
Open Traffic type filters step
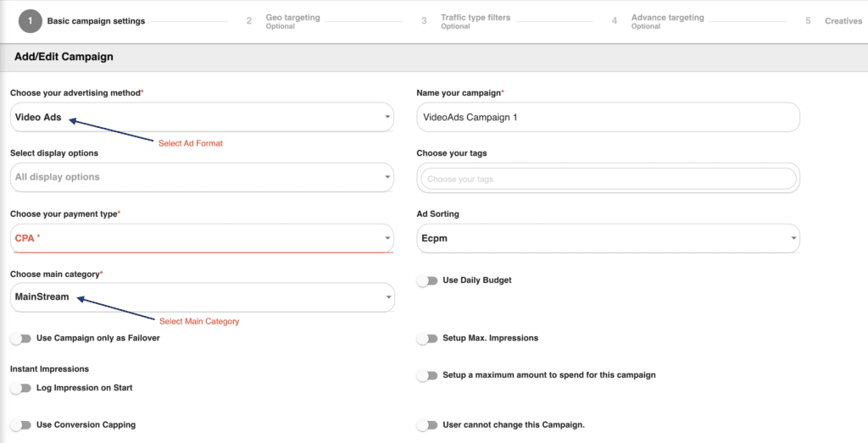click(x=475, y=18)
